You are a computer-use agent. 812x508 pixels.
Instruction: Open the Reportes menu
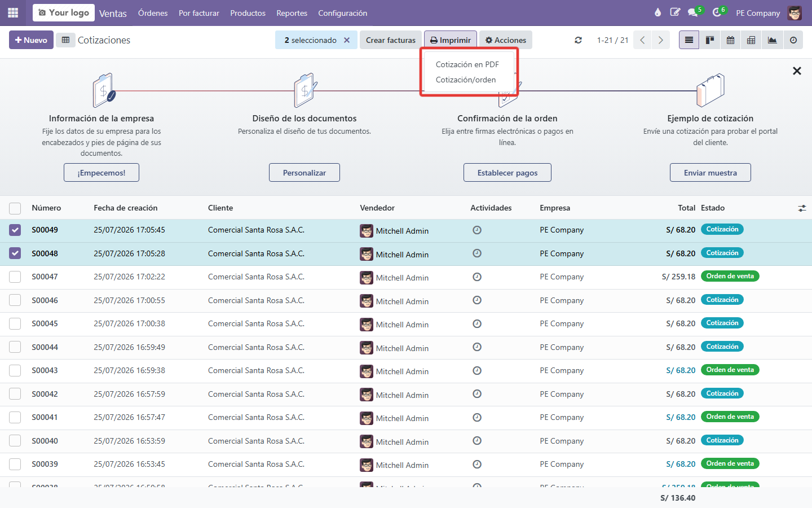click(292, 13)
